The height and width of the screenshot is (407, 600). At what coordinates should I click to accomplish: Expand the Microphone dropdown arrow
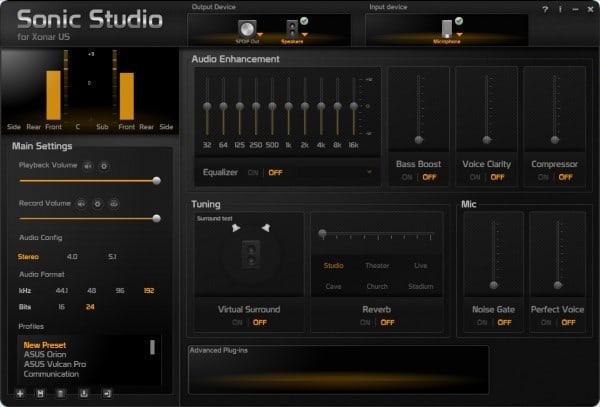click(x=459, y=35)
